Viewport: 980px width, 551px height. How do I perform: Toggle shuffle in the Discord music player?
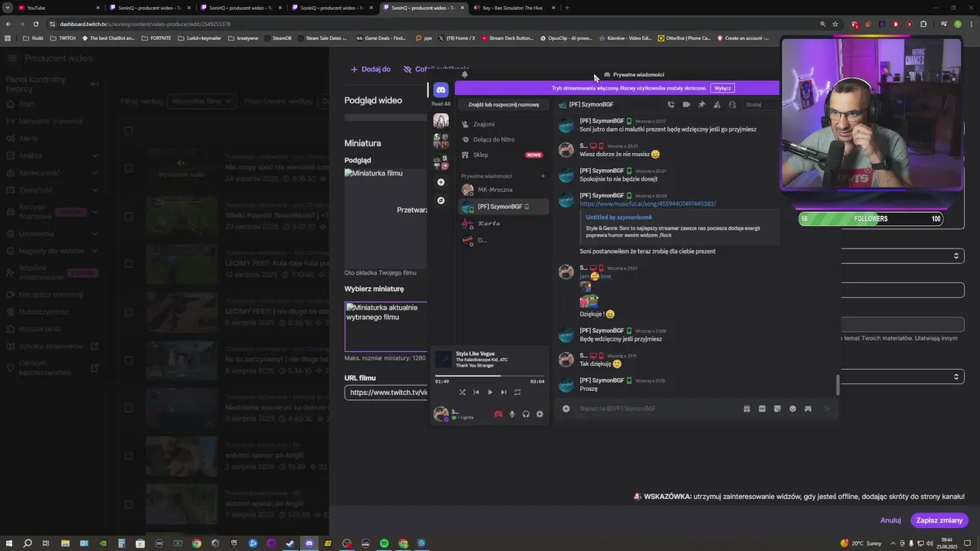(x=462, y=393)
